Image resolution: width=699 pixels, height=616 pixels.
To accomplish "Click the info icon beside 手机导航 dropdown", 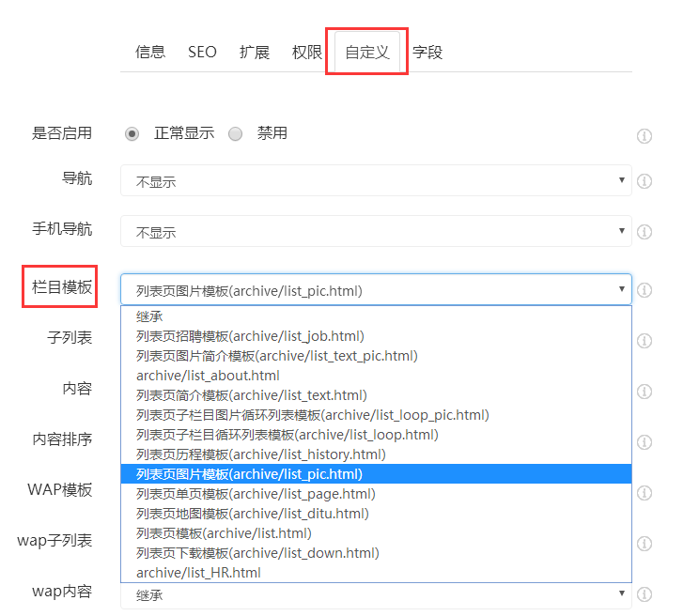I will coord(645,231).
